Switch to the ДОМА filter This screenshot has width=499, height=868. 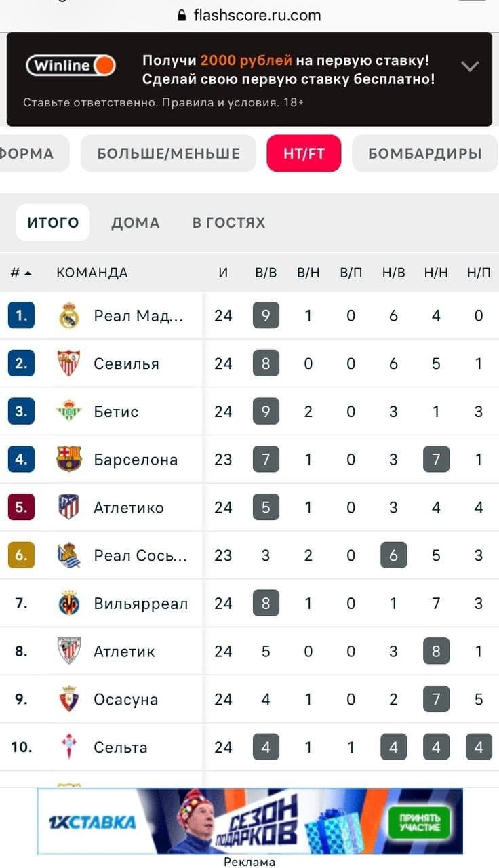[x=135, y=222]
